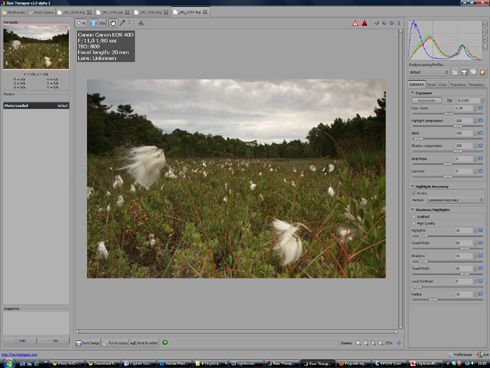Uncheck Enabled under Highlight Recovery
490x368 pixels.
414,193
